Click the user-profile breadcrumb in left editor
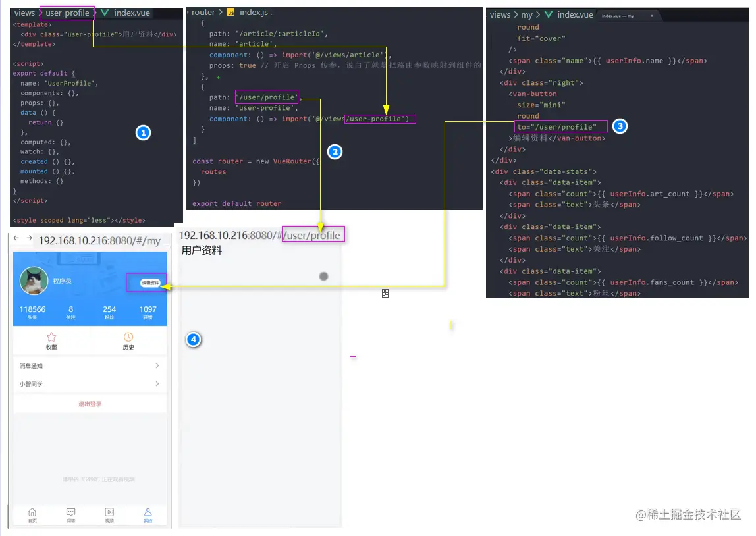The height and width of the screenshot is (536, 756). pos(67,13)
